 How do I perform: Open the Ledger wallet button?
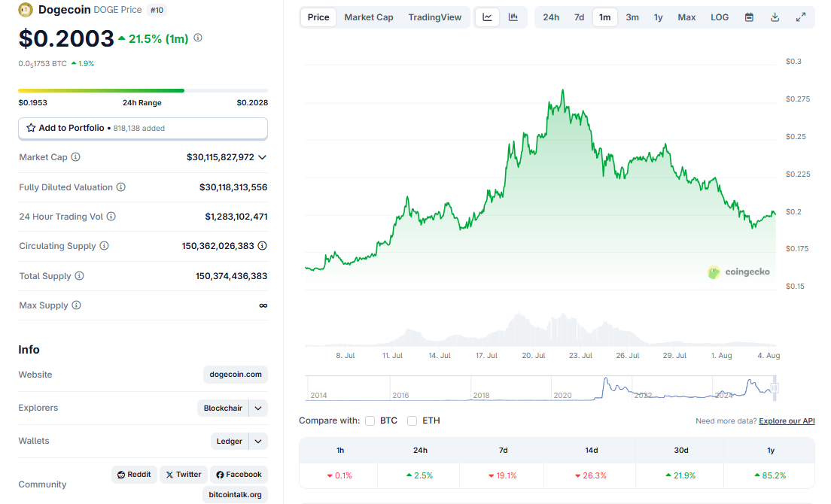pos(230,441)
